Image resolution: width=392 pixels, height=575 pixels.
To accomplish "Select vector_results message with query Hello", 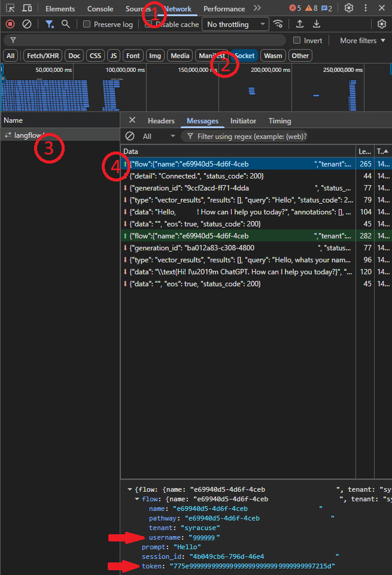I will tap(256, 200).
